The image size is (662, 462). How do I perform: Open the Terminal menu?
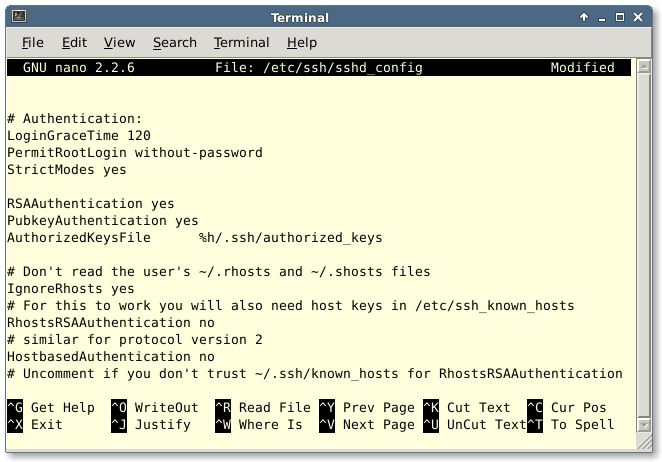point(241,42)
